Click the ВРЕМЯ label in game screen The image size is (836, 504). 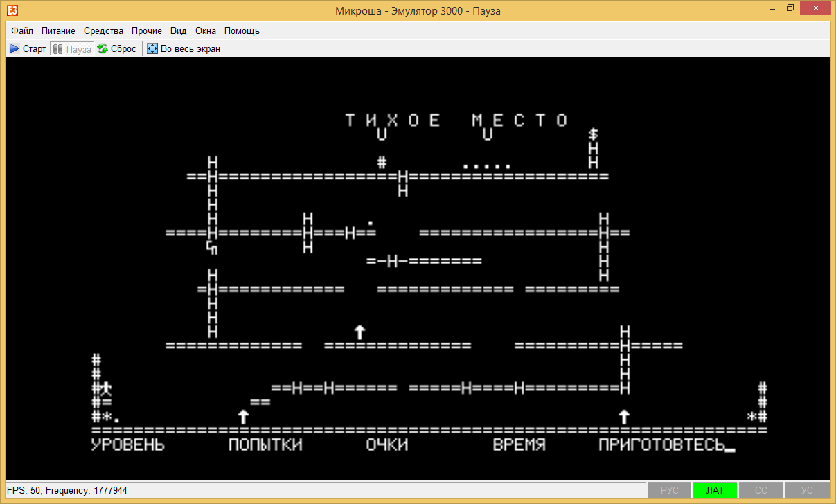[519, 445]
